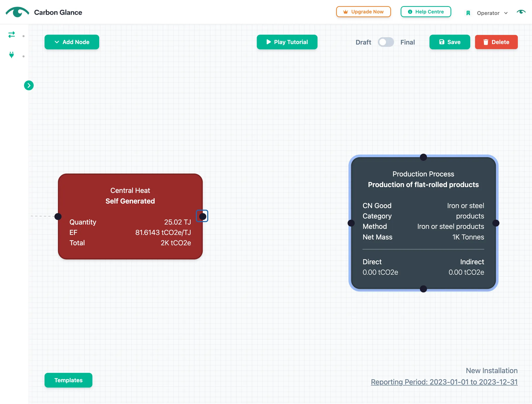This screenshot has width=532, height=404.
Task: Toggle Draft to Final switch
Action: click(386, 42)
